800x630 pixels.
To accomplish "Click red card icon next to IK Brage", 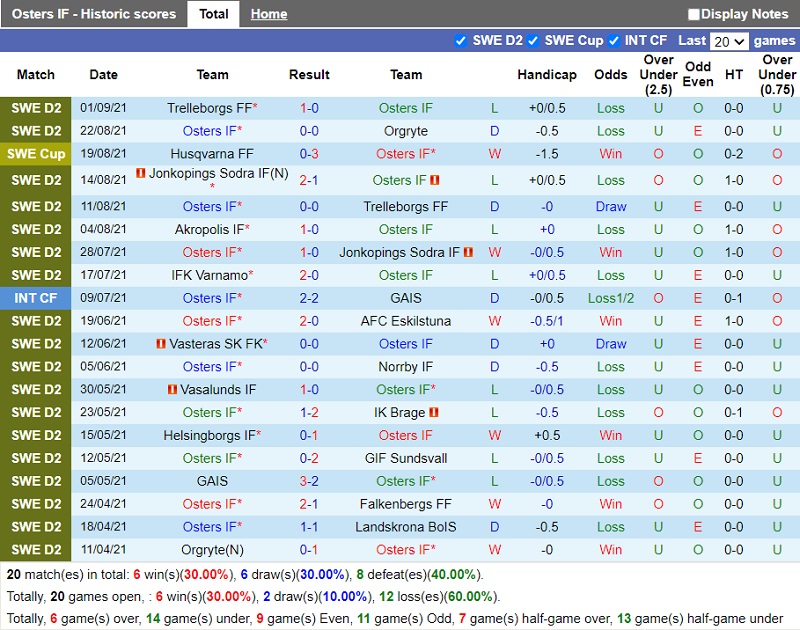I will [x=434, y=413].
